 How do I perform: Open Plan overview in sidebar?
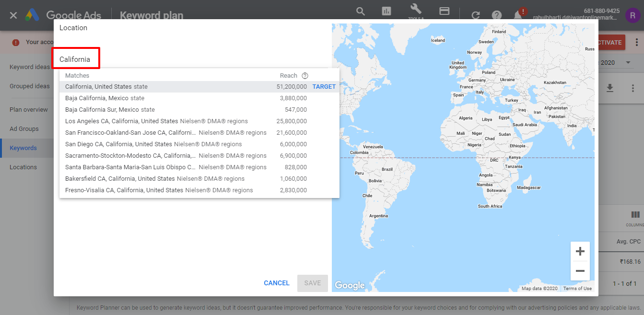coord(29,110)
